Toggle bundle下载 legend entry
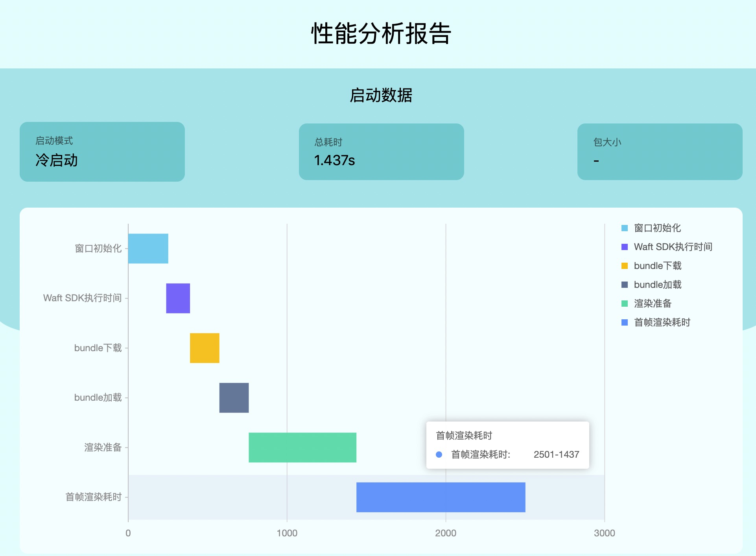The width and height of the screenshot is (756, 556). [657, 266]
